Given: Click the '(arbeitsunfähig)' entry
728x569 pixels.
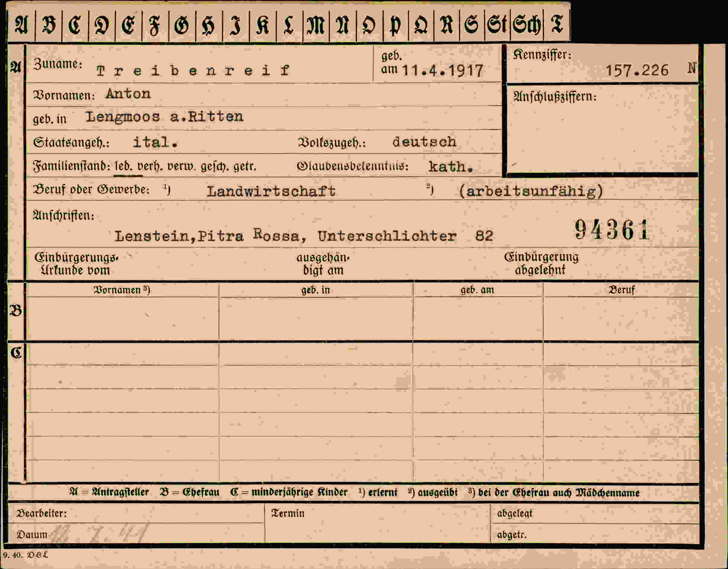Looking at the screenshot, I should click(x=531, y=191).
